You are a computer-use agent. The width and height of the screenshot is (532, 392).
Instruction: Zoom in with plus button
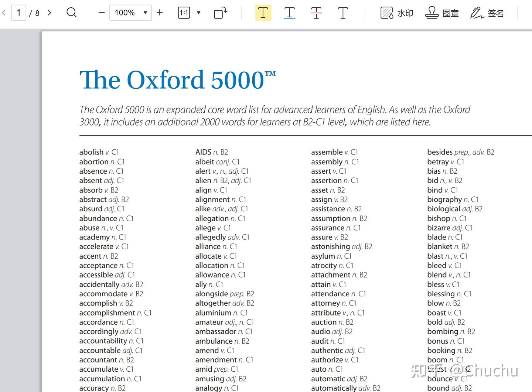(x=160, y=13)
